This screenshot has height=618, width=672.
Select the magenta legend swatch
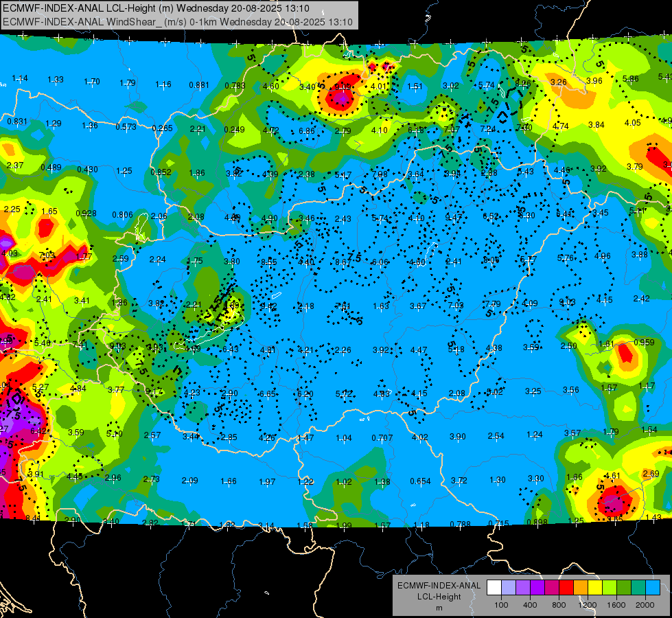552,588
